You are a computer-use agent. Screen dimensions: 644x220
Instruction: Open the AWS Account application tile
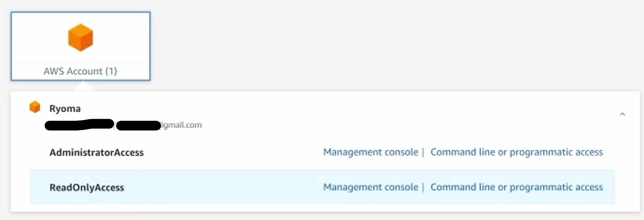[x=80, y=46]
